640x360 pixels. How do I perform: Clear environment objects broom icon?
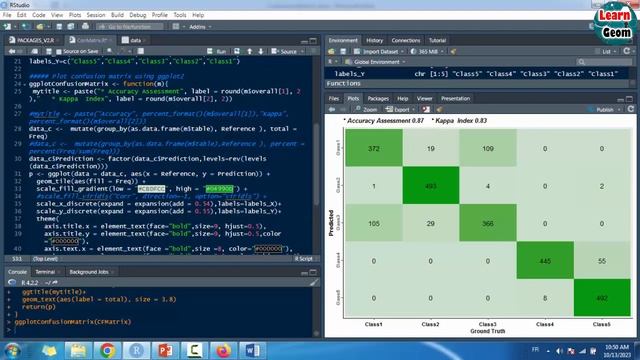tap(453, 51)
